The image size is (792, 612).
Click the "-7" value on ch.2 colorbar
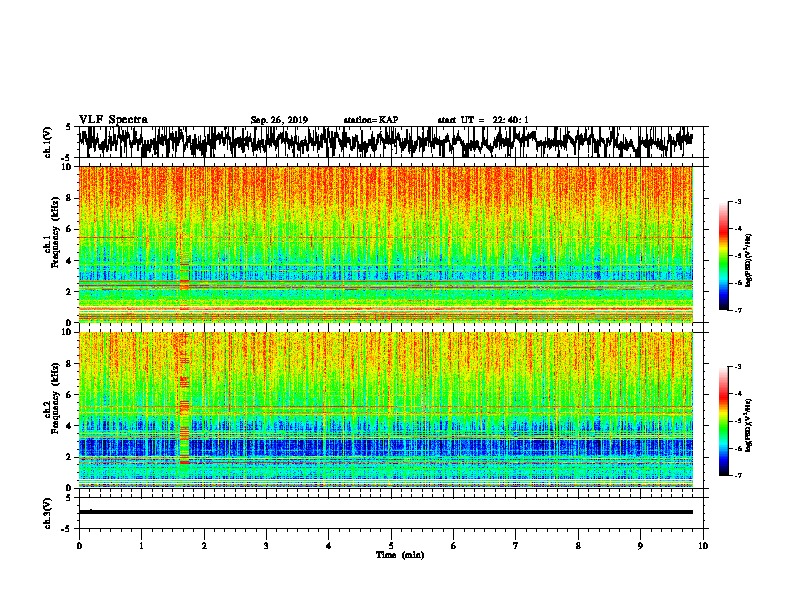click(738, 475)
